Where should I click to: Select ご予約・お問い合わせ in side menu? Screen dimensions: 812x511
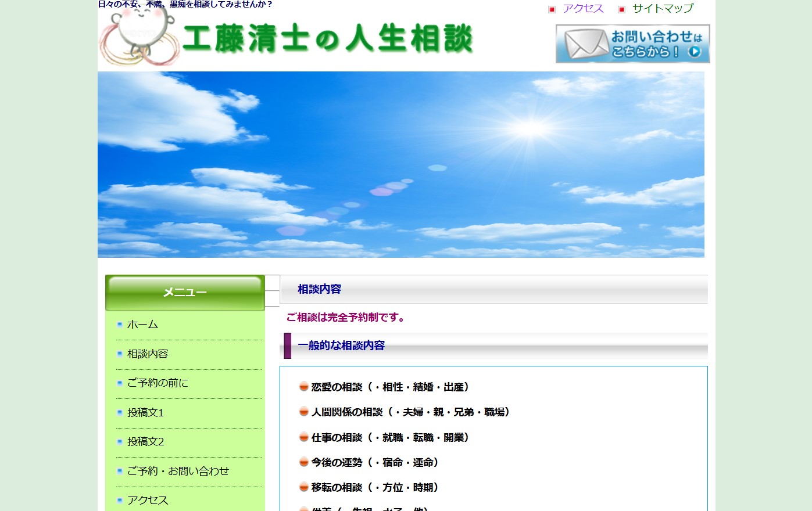click(178, 472)
